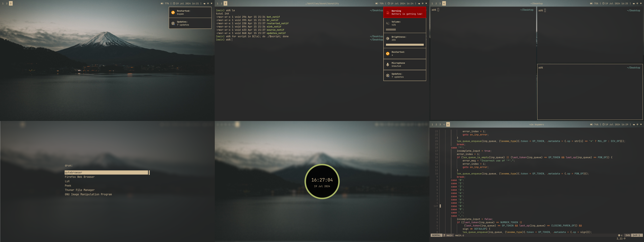The image size is (644, 242).
Task: Click the USB icon in the 16:25 status bar
Action: [637, 3]
